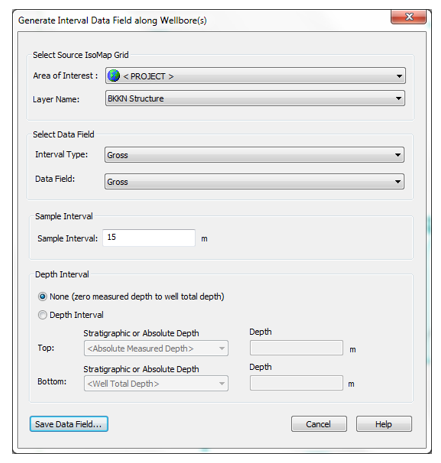Image resolution: width=441 pixels, height=463 pixels.
Task: Click the Top Absolute Measured Depth combo box
Action: [156, 348]
